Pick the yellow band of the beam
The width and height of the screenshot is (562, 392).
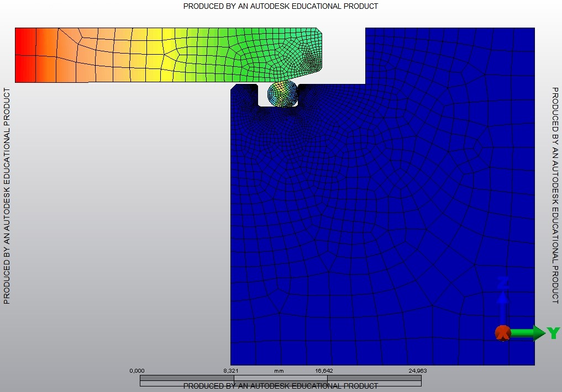pyautogui.click(x=149, y=55)
